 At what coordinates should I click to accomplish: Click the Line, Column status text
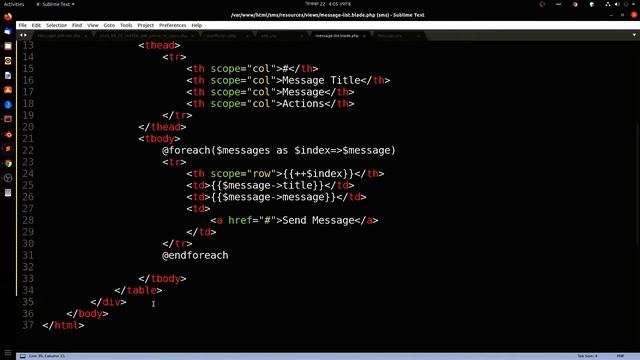coord(47,356)
